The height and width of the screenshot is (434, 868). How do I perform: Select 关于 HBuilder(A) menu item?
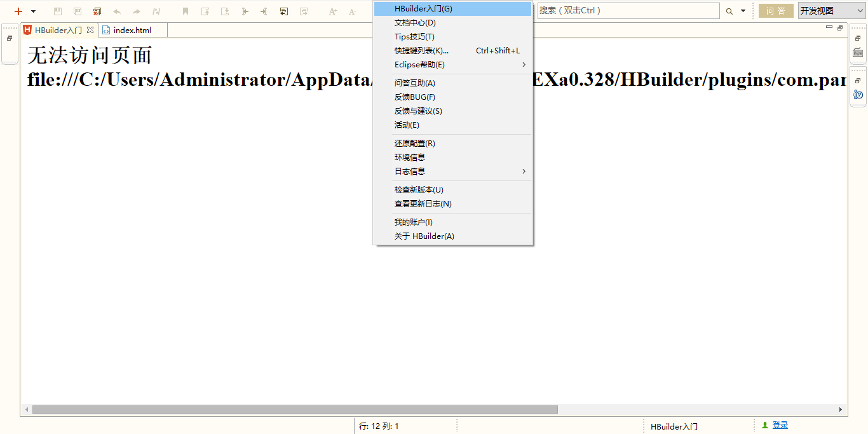coord(452,236)
